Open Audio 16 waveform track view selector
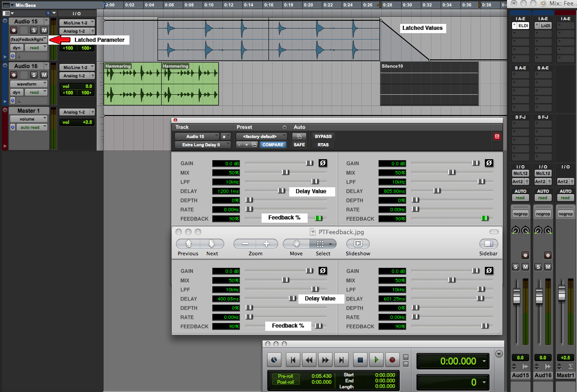Image resolution: width=577 pixels, height=392 pixels. click(x=29, y=84)
